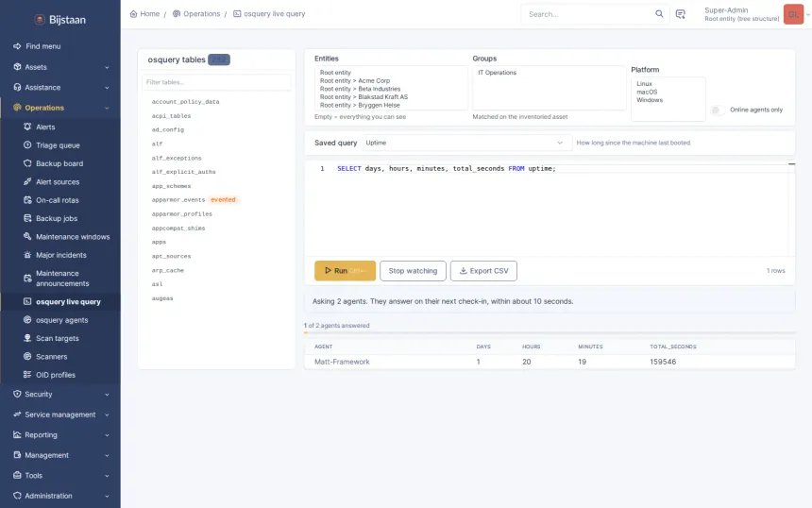Click the agents answered progress bar

(550, 332)
